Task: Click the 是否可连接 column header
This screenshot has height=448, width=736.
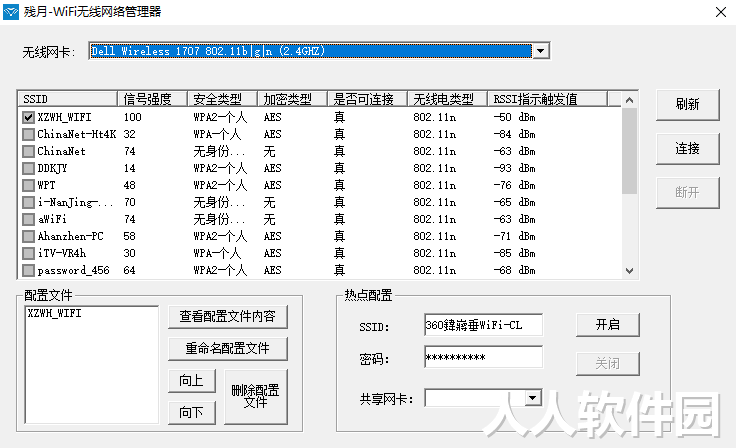Action: 367,99
